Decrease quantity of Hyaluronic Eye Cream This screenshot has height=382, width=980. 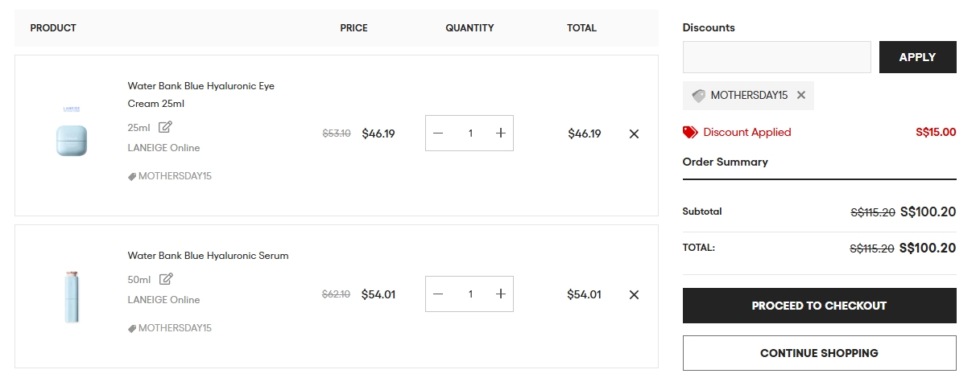tap(438, 133)
